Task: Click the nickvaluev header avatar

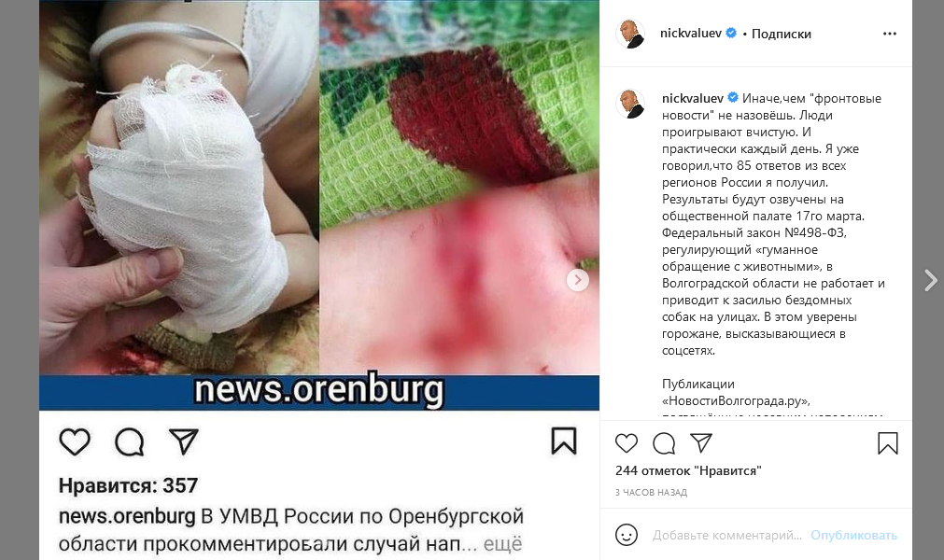Action: click(x=630, y=34)
